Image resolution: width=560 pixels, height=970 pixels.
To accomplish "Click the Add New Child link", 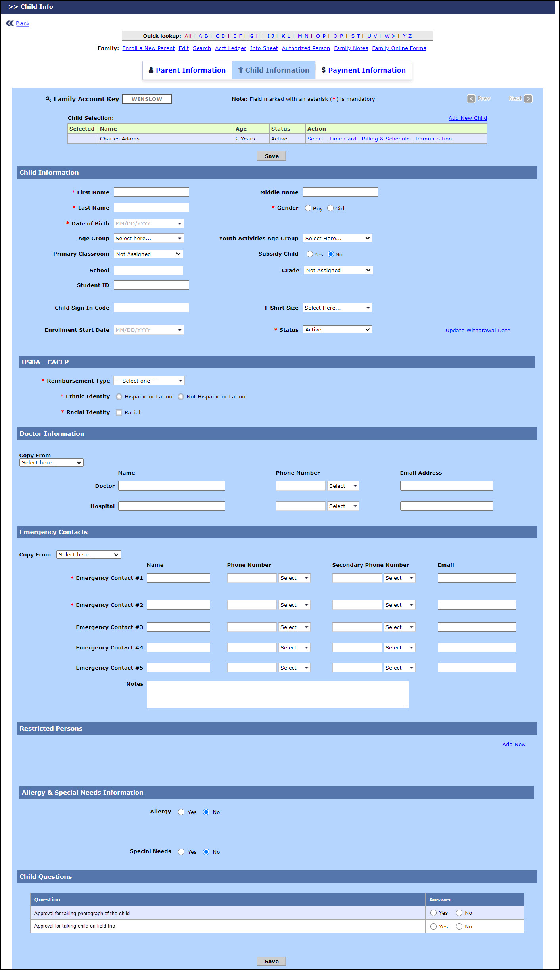I will 467,118.
